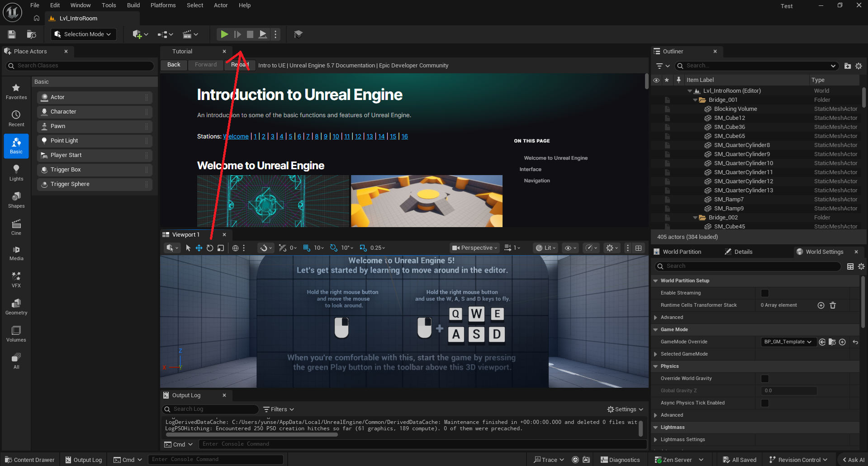868x466 pixels.
Task: Toggle grid location snapping icon in viewport
Action: 307,248
